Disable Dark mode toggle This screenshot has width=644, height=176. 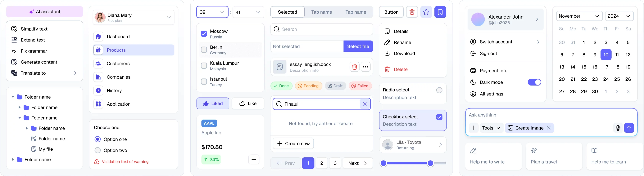click(534, 82)
